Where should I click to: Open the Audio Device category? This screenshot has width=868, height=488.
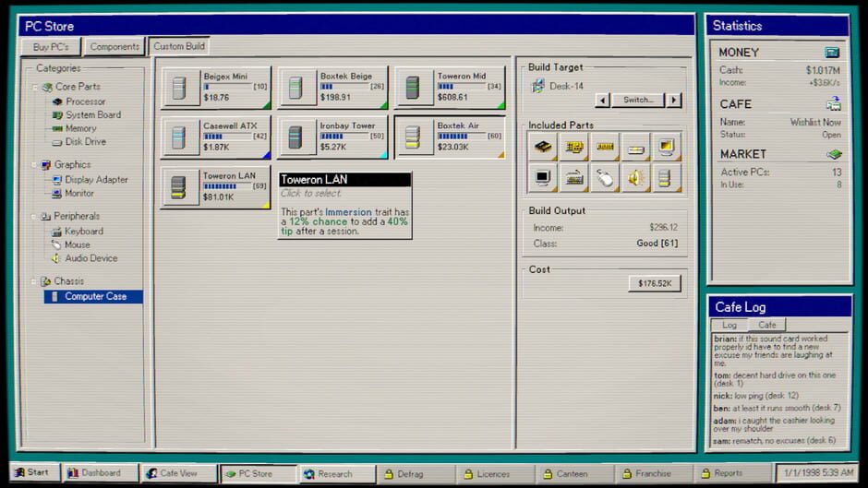coord(85,258)
